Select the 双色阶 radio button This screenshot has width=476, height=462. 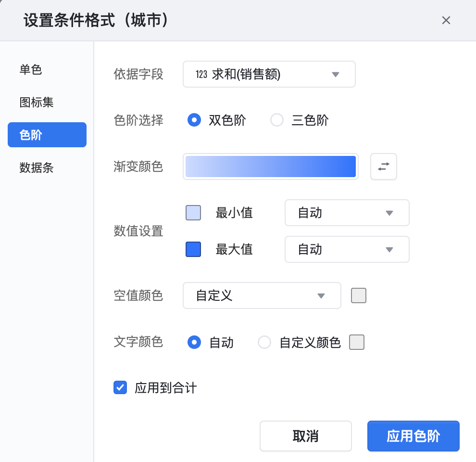194,120
